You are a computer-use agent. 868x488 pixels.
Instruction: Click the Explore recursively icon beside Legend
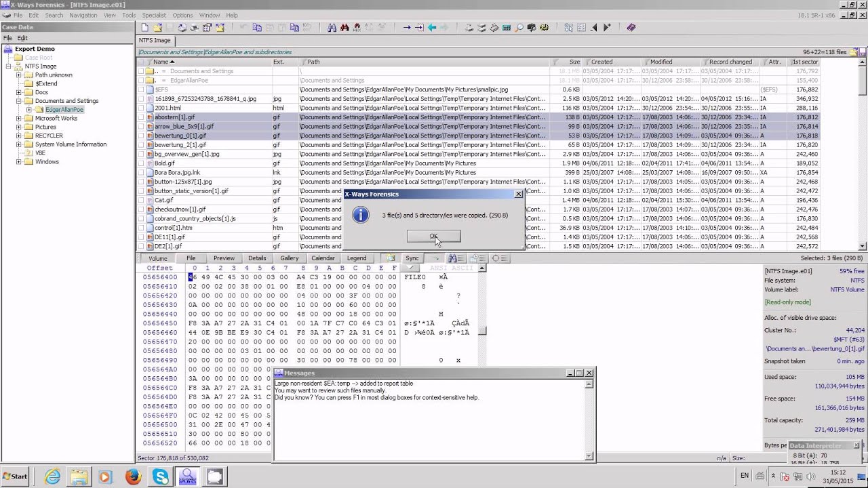391,258
